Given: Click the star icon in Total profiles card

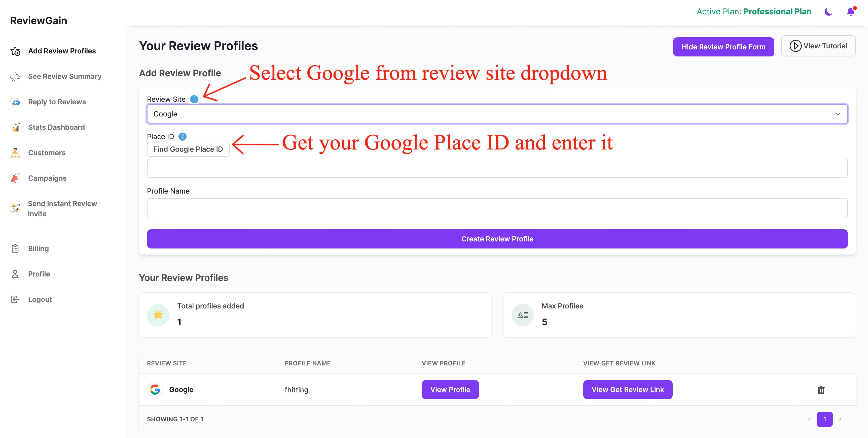Looking at the screenshot, I should pyautogui.click(x=158, y=315).
